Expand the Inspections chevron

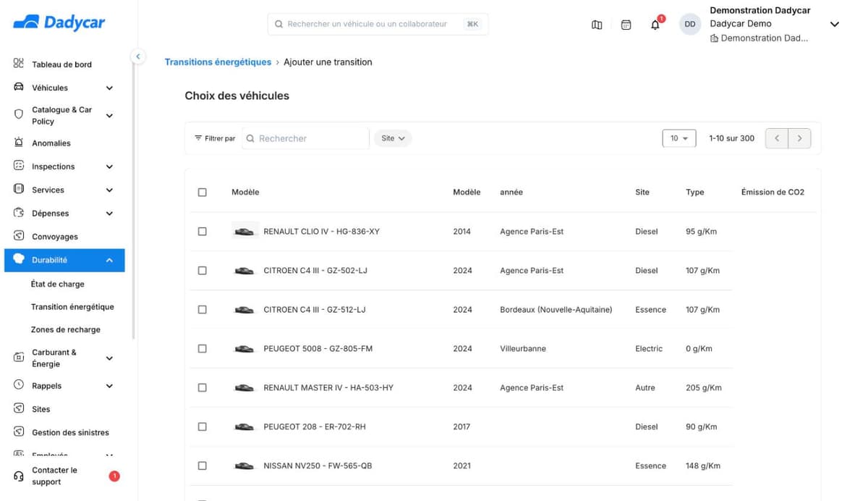point(109,167)
